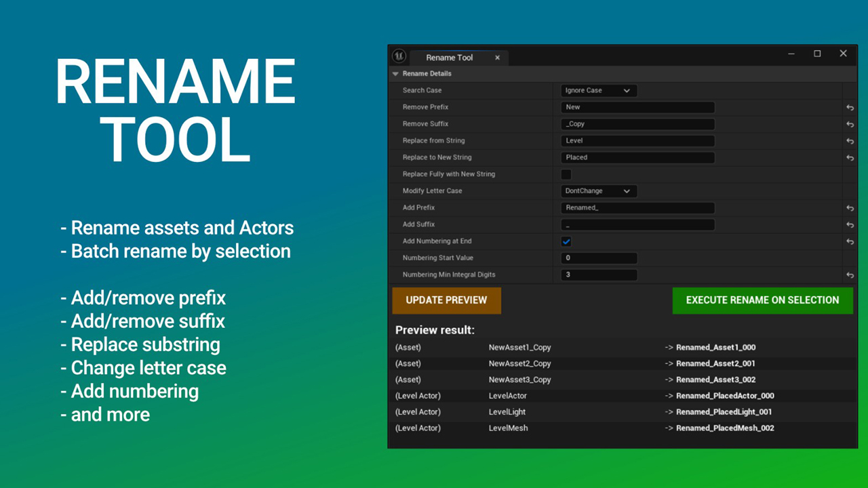Collapse the Rename Details section
Viewport: 868px width, 488px height.
click(395, 73)
